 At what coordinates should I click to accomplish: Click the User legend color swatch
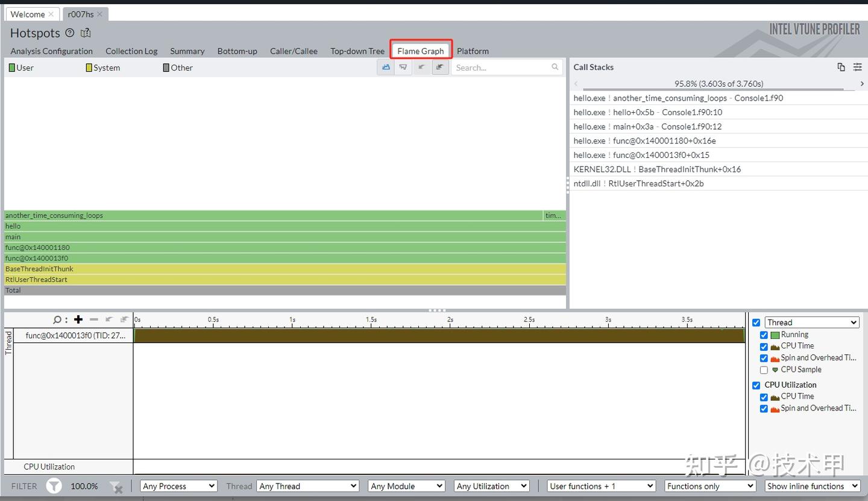tap(11, 67)
